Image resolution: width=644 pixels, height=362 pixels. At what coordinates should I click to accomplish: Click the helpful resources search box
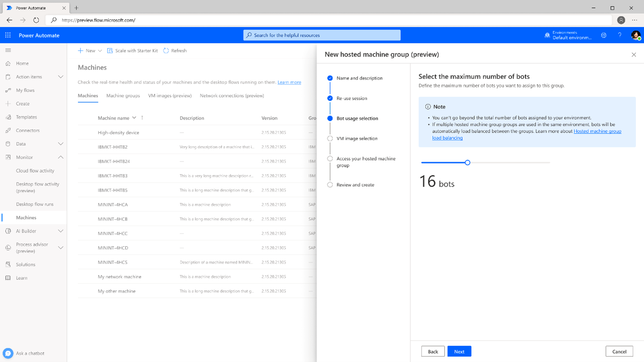click(321, 35)
